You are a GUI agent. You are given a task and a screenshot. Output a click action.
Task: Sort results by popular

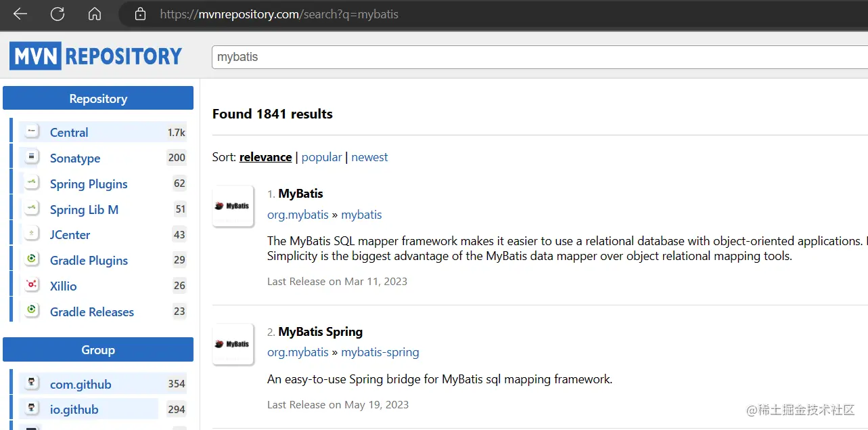[321, 156]
